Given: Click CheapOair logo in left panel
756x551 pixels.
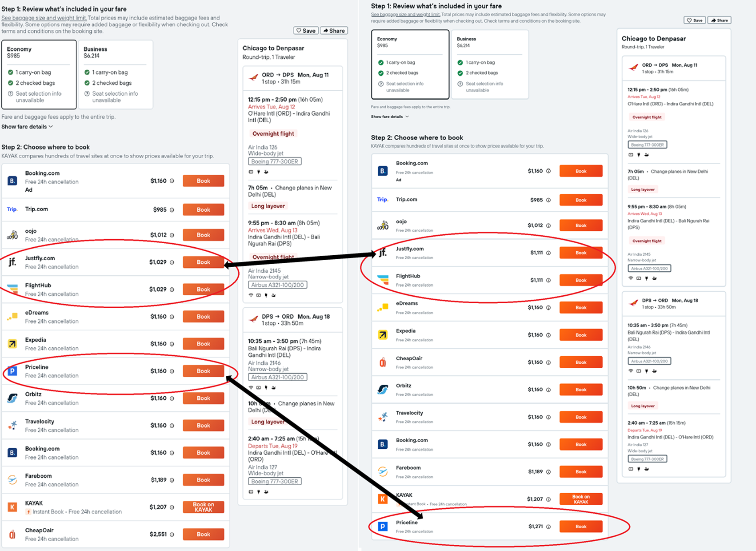Looking at the screenshot, I should [x=12, y=535].
